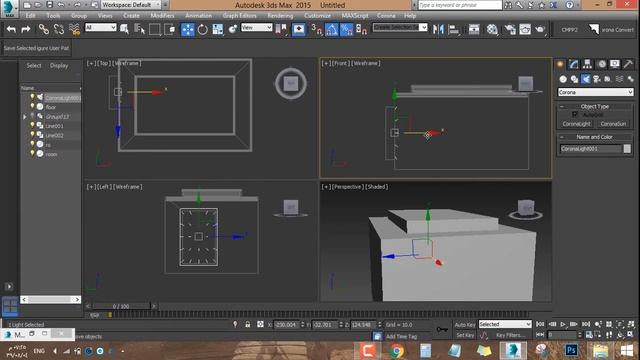Switch to the Modify command panel tab
This screenshot has width=640, height=360.
tap(573, 64)
